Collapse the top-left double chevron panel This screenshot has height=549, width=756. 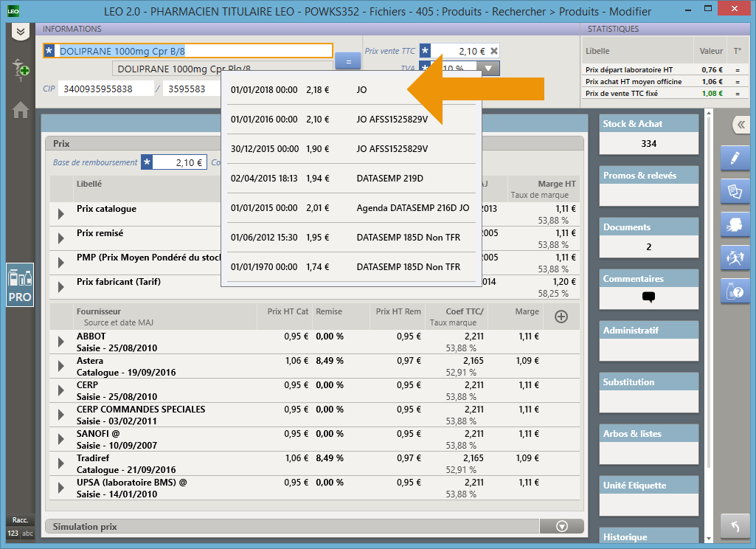[20, 32]
